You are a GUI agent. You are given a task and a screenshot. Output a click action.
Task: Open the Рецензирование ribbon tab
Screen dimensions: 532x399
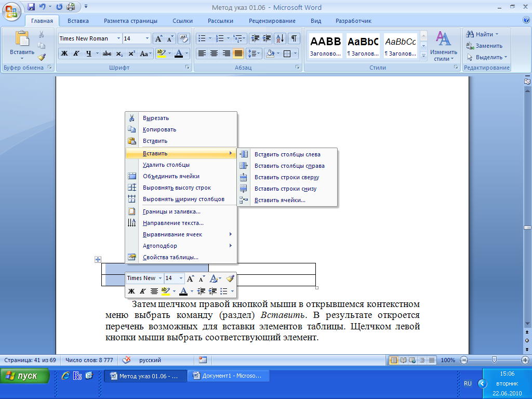tap(272, 21)
